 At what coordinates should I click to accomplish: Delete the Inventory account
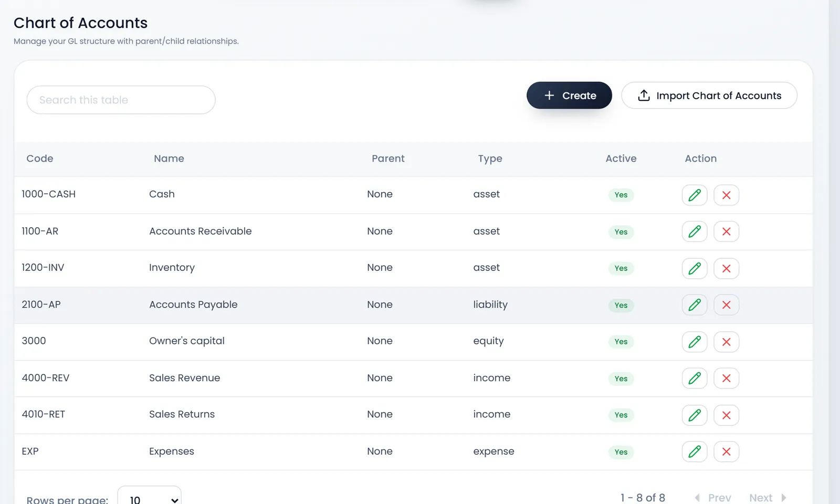(727, 268)
